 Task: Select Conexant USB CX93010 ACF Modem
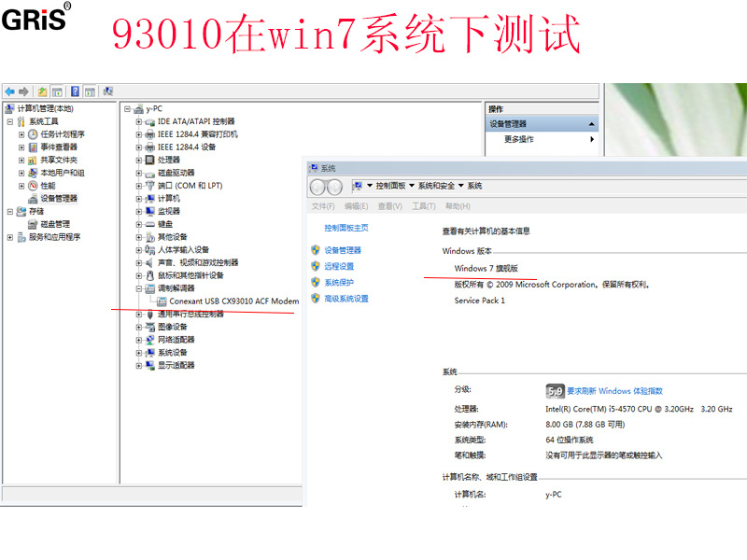point(234,301)
